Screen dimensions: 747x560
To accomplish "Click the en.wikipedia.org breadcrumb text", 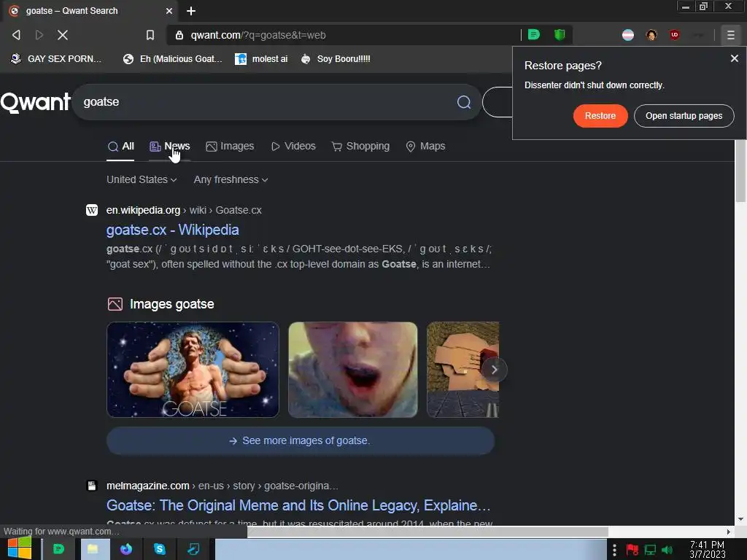I will (143, 210).
